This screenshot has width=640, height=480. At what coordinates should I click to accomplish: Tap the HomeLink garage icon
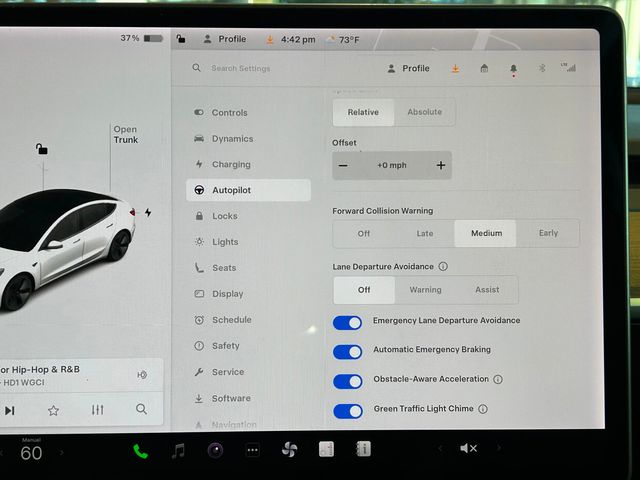tap(484, 68)
